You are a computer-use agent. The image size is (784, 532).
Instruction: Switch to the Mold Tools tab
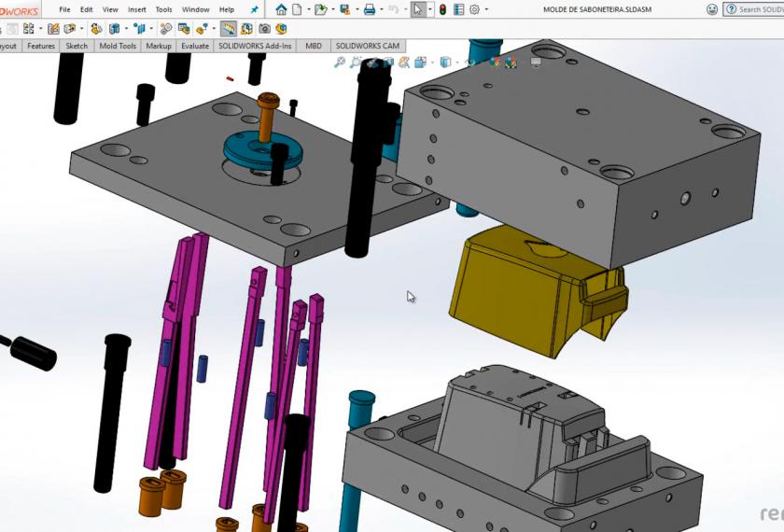click(118, 46)
